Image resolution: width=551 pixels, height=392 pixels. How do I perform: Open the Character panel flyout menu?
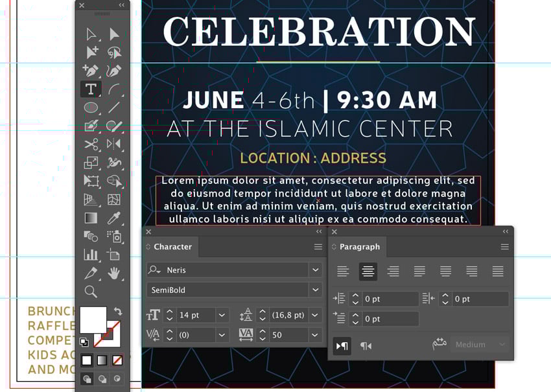click(318, 247)
